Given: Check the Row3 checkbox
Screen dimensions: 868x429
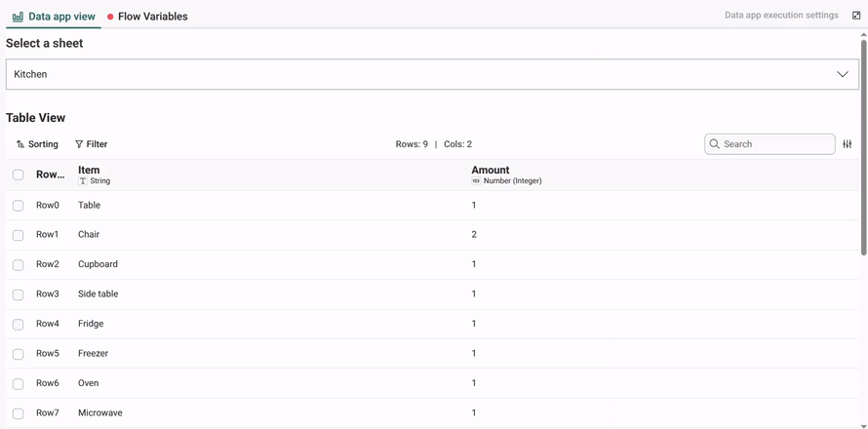Looking at the screenshot, I should point(19,294).
